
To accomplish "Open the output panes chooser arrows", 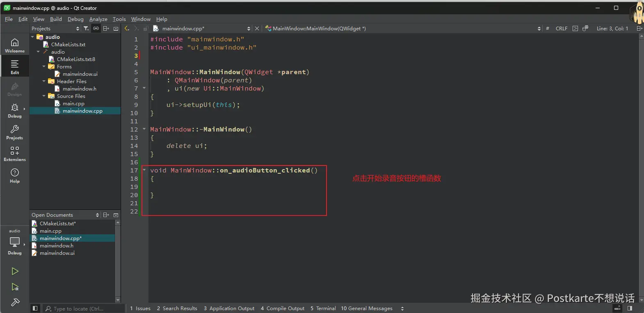I will [402, 308].
